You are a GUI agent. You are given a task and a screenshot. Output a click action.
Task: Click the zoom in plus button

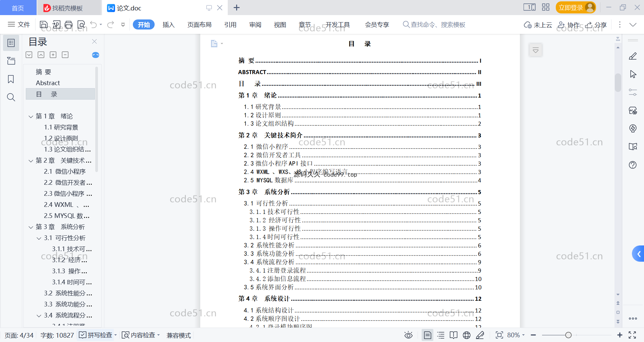620,335
